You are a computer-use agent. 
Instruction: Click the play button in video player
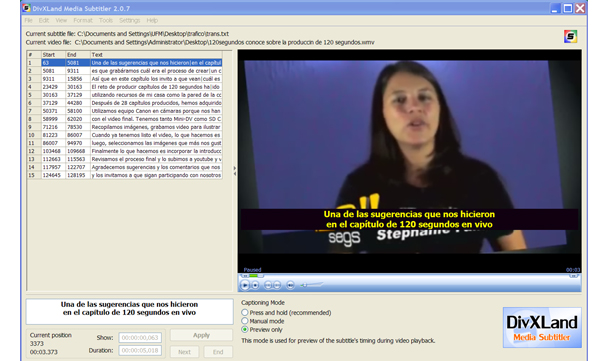point(244,285)
